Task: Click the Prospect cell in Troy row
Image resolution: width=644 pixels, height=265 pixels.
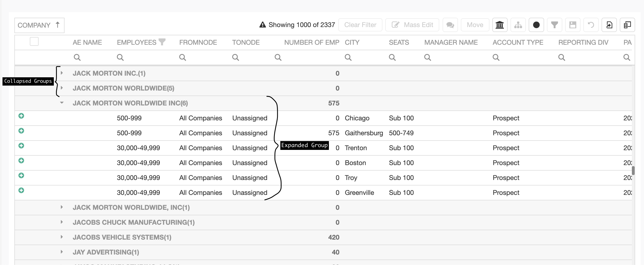Action: pos(506,178)
